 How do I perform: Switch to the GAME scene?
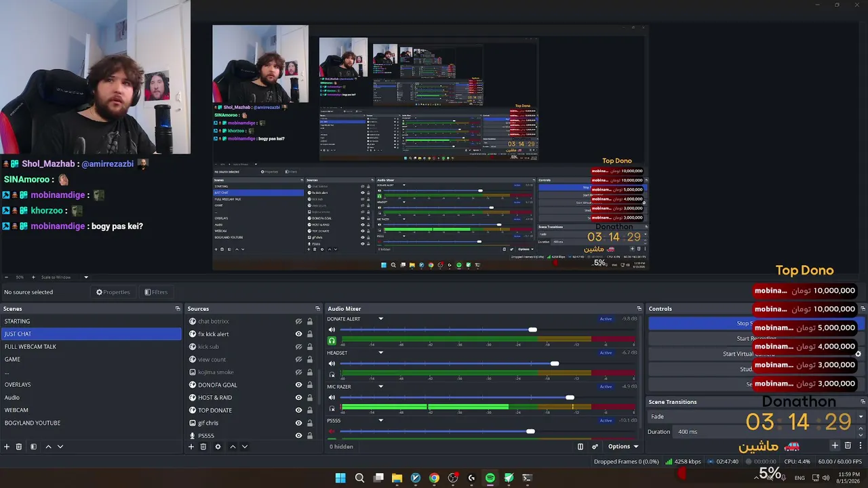click(92, 359)
